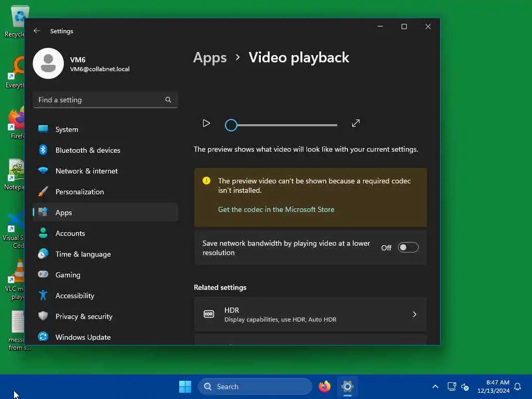Click the HDR badge icon

[209, 314]
